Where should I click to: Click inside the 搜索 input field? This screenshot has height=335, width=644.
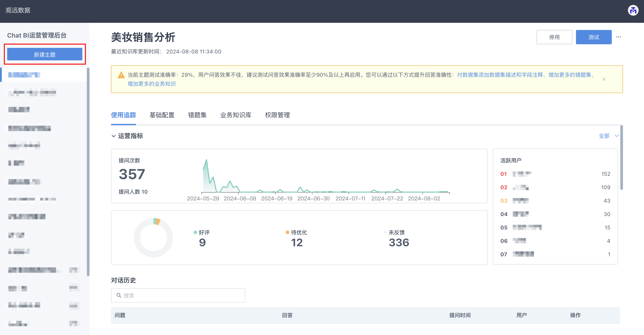[178, 295]
